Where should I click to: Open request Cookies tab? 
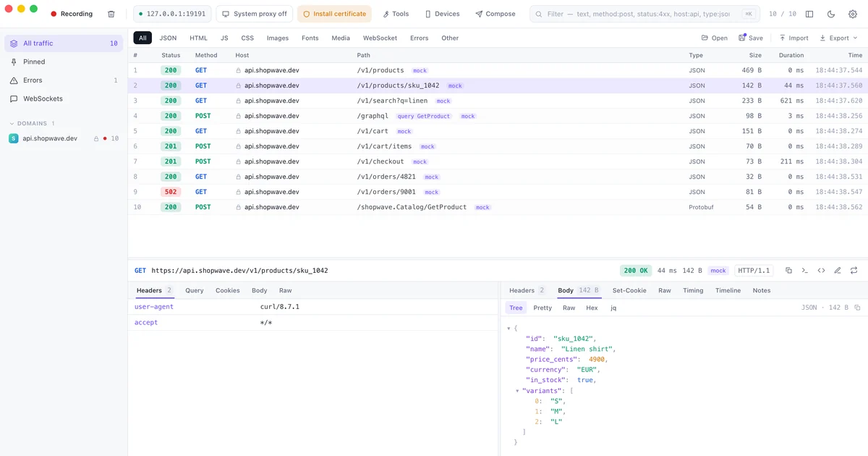pyautogui.click(x=228, y=290)
